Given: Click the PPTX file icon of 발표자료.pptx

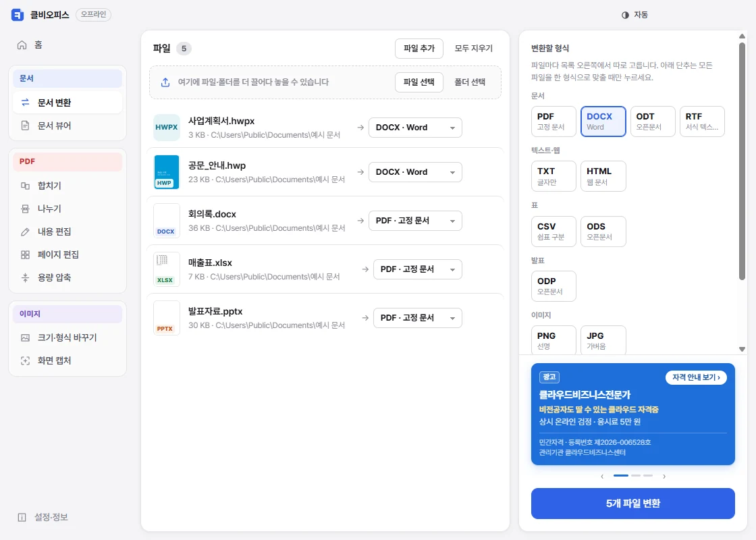Looking at the screenshot, I should pos(166,318).
